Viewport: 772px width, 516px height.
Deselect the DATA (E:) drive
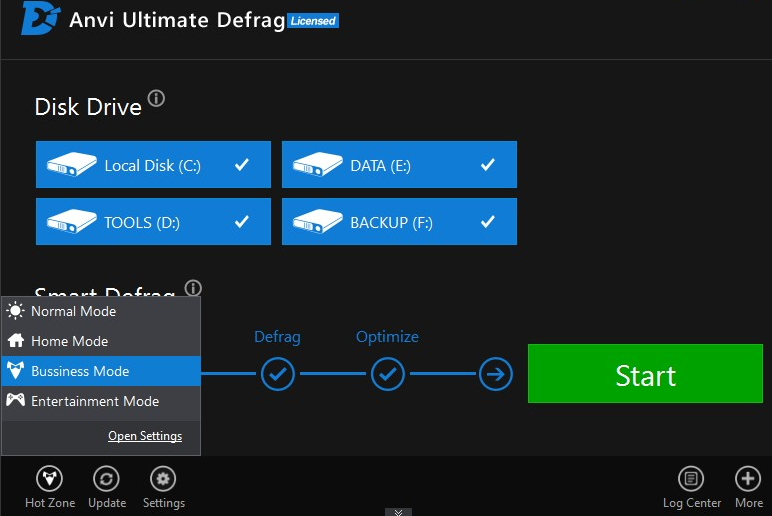coord(399,165)
